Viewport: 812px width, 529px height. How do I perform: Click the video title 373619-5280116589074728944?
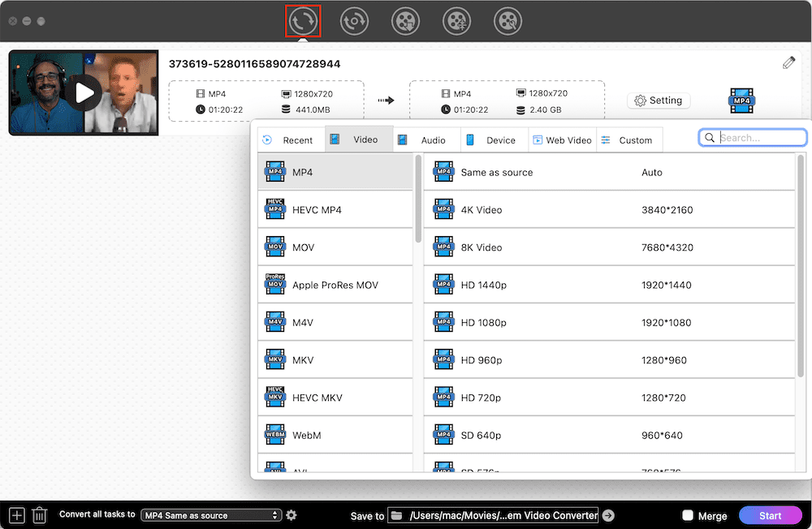tap(254, 63)
